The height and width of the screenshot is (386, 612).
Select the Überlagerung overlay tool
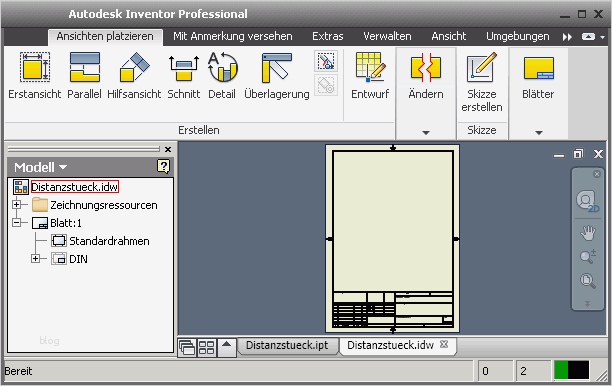pyautogui.click(x=277, y=76)
